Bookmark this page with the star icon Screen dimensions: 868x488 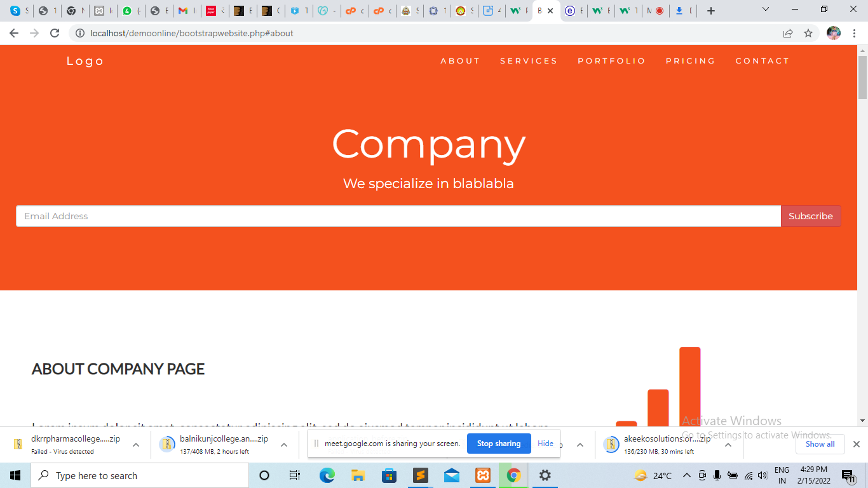coord(808,33)
